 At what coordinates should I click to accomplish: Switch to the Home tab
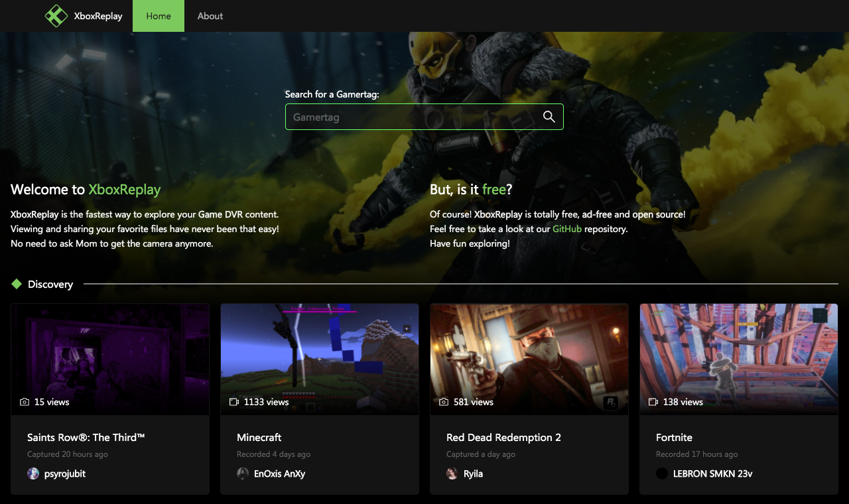(158, 16)
